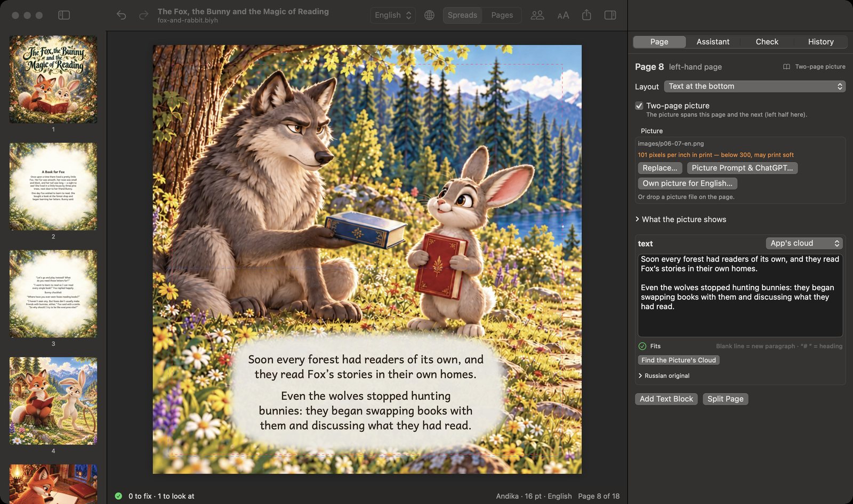Select the Check tab

[767, 42]
